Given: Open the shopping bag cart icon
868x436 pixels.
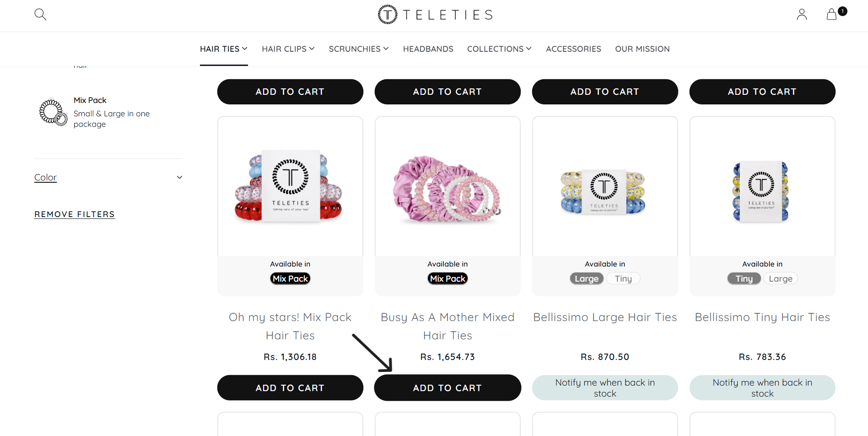Looking at the screenshot, I should [x=832, y=15].
